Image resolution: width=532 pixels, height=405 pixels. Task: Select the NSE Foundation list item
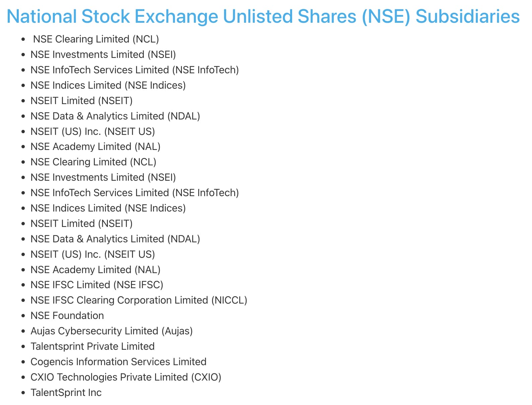coord(67,316)
